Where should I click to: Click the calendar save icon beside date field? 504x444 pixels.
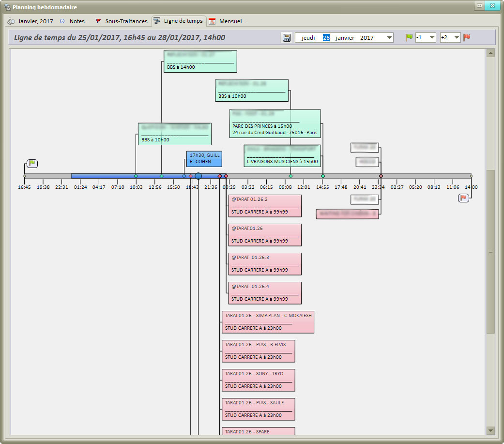[x=287, y=38]
